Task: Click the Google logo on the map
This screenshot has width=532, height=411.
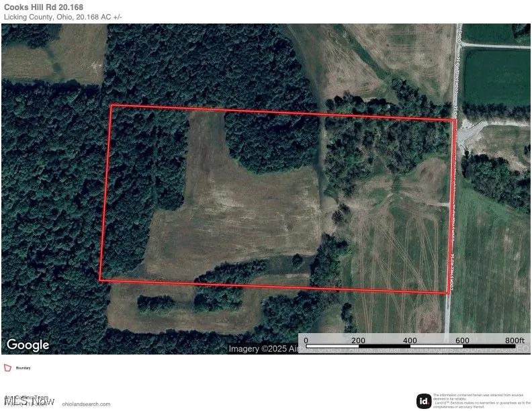Action: (28, 345)
